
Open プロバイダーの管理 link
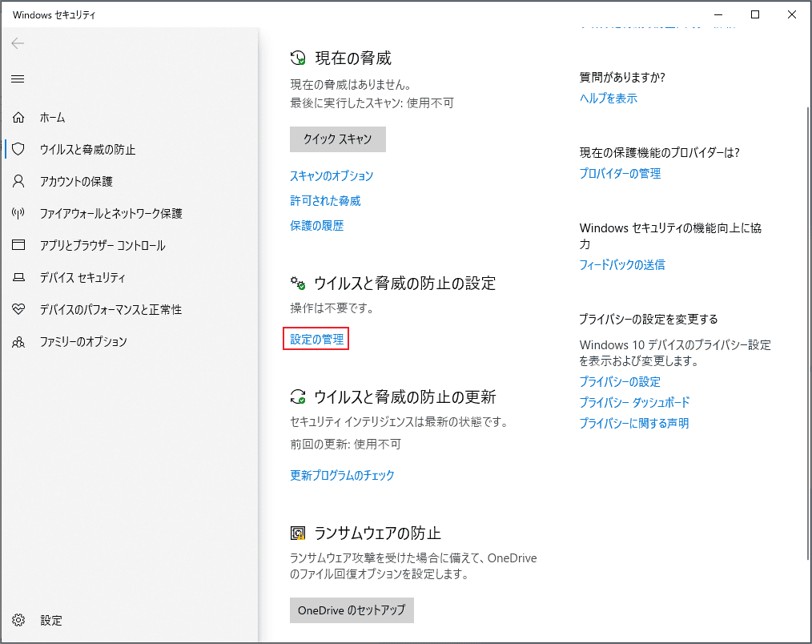[x=620, y=173]
